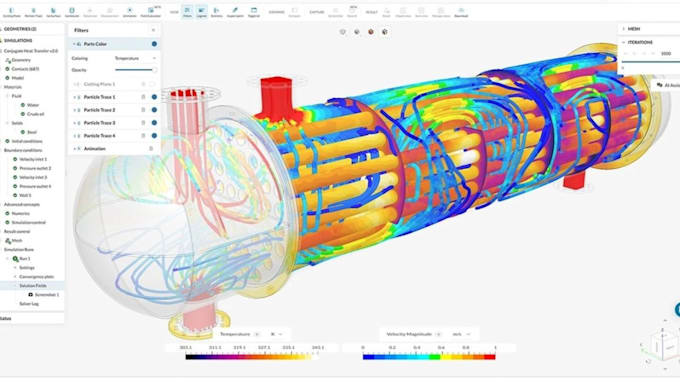Take a Screenshot from Capture group

click(x=335, y=12)
